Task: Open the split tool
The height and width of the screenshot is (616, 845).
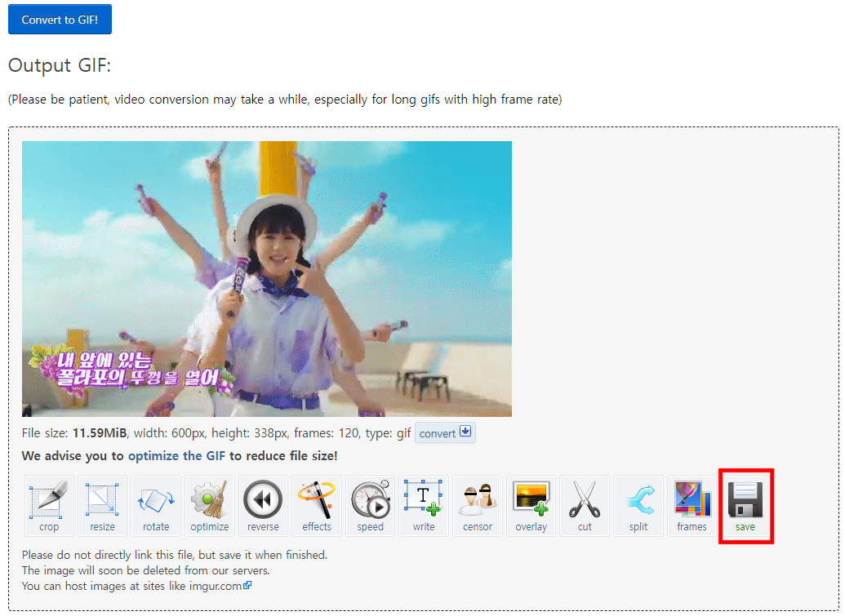Action: point(638,506)
